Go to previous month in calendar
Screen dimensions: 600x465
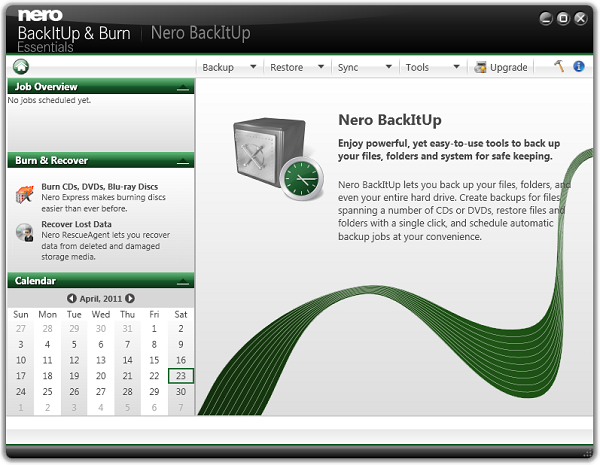click(x=71, y=298)
